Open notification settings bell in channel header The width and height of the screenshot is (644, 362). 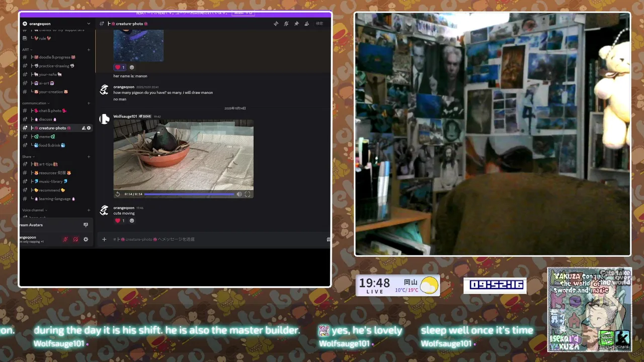pyautogui.click(x=286, y=24)
